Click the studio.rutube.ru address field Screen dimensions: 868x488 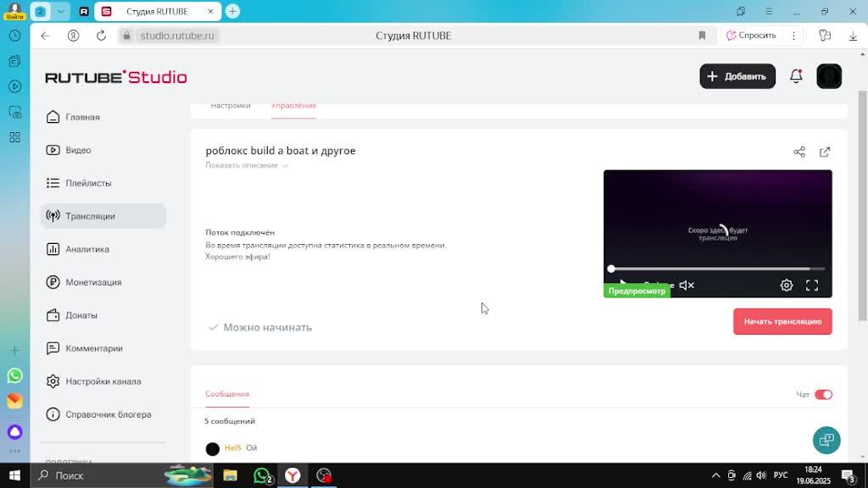[x=177, y=36]
